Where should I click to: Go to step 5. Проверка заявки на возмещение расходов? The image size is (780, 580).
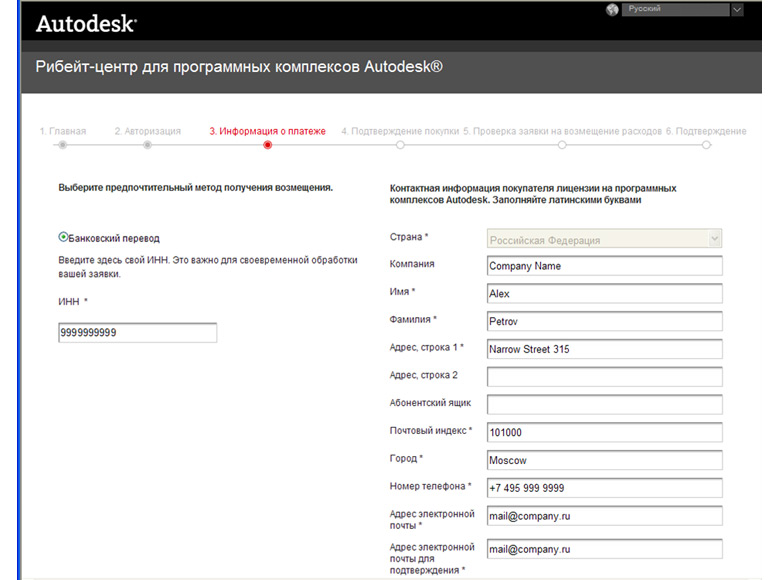[x=562, y=131]
